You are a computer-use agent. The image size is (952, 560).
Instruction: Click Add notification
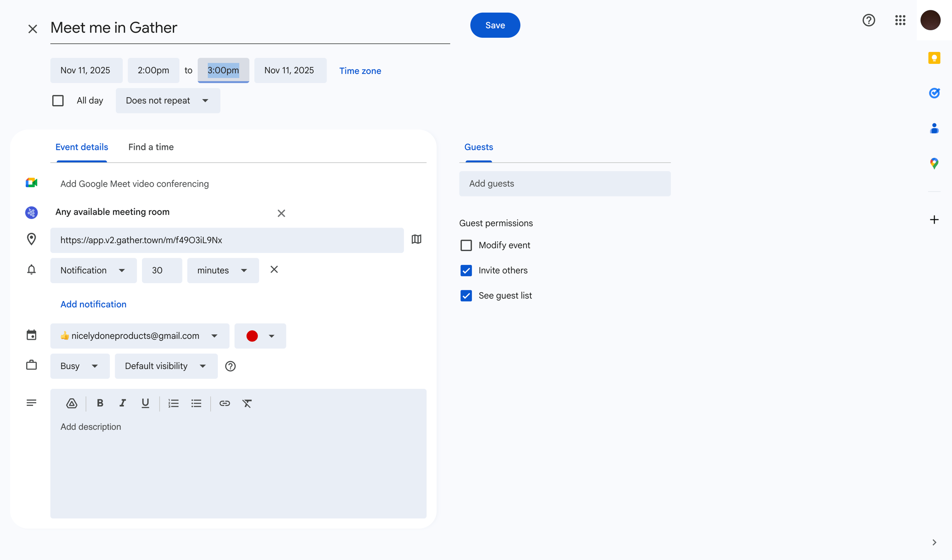pos(93,304)
